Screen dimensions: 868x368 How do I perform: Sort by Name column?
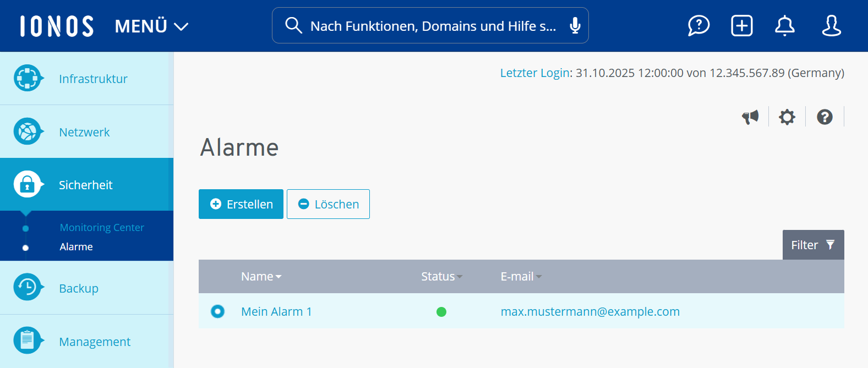point(261,276)
